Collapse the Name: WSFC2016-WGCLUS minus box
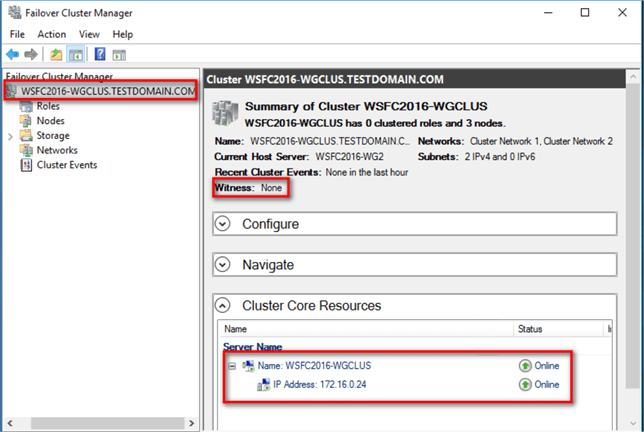Viewport: 644px width, 432px height. pos(232,366)
